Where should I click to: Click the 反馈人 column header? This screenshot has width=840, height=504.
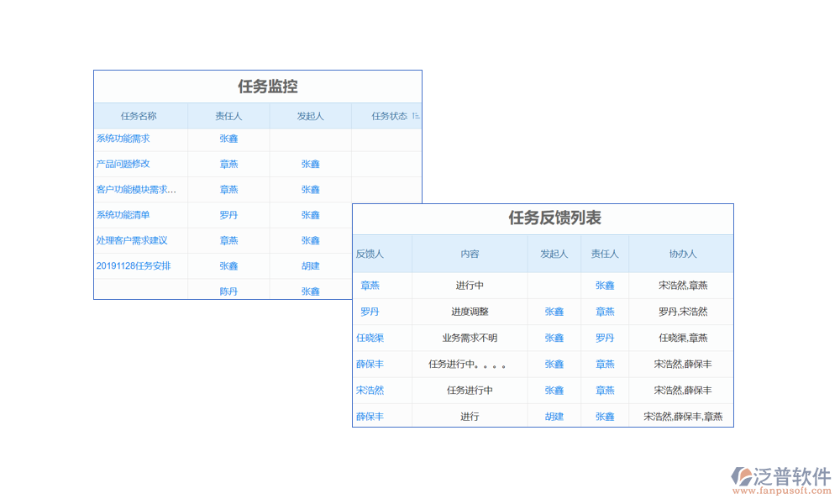click(370, 254)
